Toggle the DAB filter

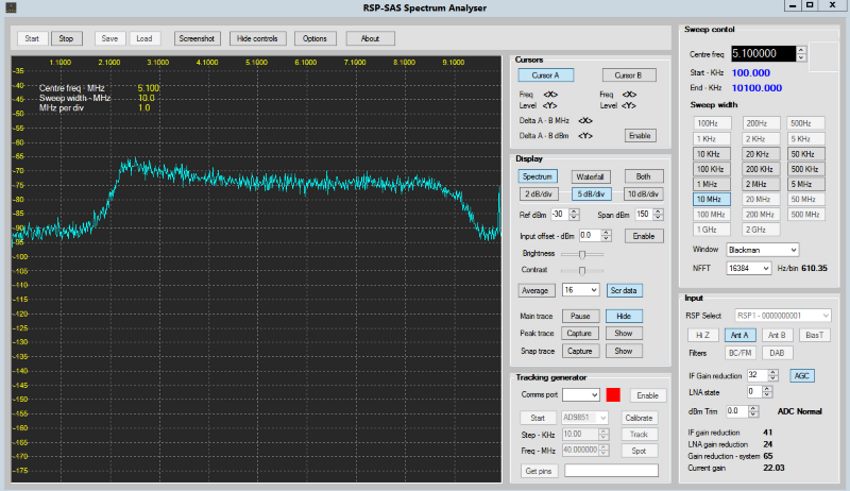coord(777,353)
